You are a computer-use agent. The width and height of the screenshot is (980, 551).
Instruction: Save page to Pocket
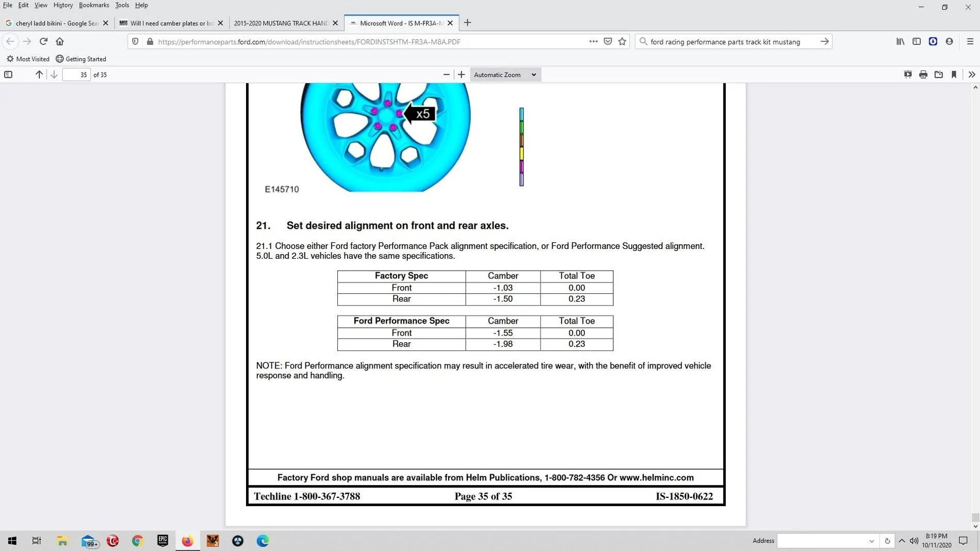(608, 41)
